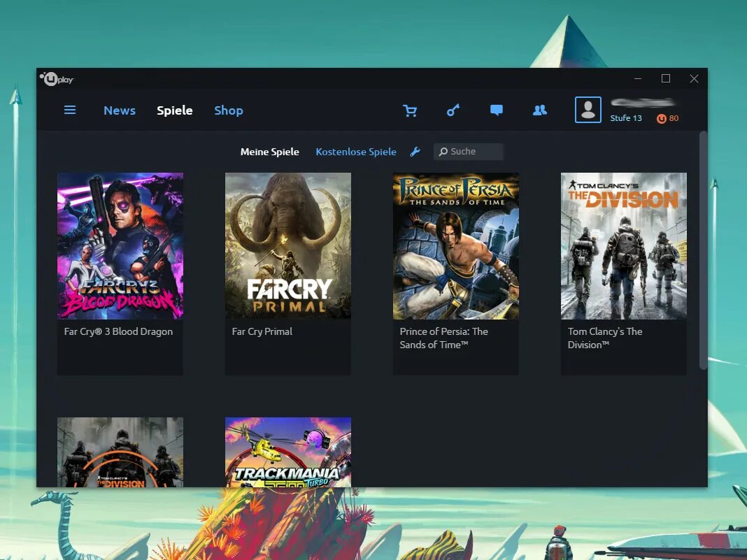Select the Meine Spiele sub-tab

click(270, 152)
